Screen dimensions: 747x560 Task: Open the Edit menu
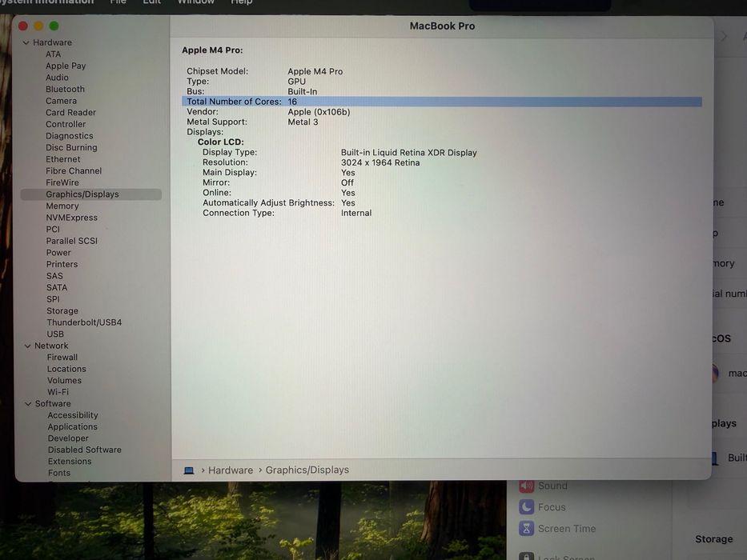coord(151,2)
